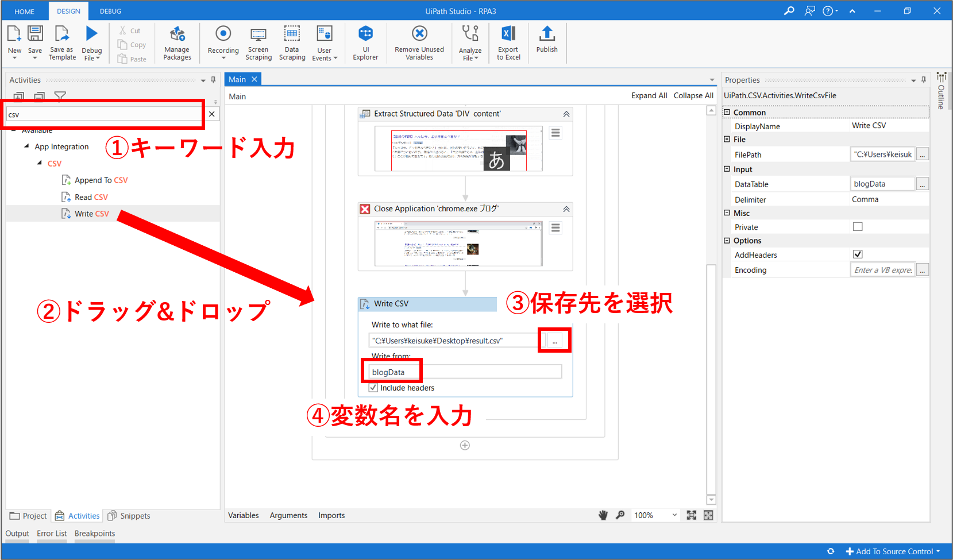Uncheck AddHeaders in Properties panel

pyautogui.click(x=858, y=254)
